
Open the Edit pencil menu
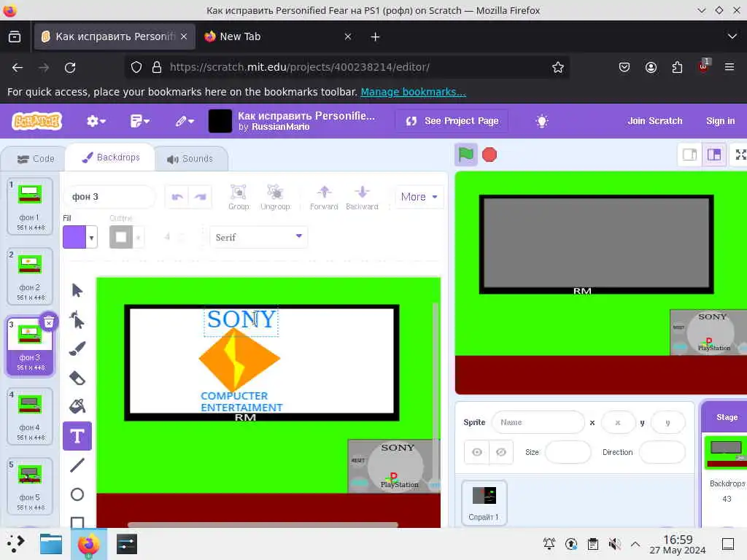(185, 121)
